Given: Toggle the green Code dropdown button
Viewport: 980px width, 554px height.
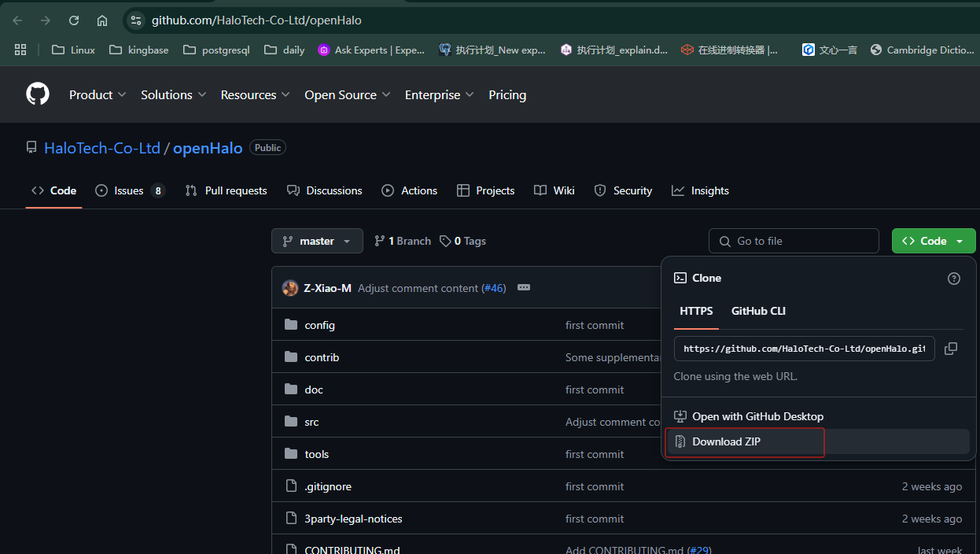Looking at the screenshot, I should [934, 241].
